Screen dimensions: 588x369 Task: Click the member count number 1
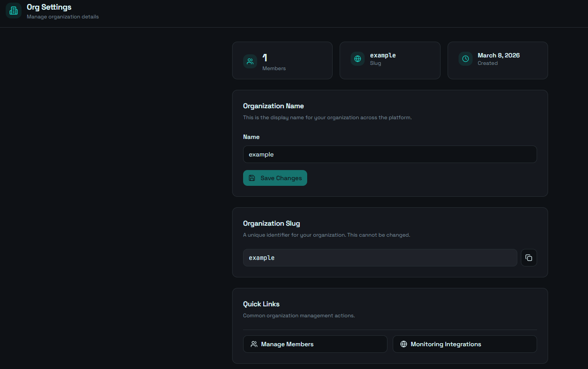point(265,58)
